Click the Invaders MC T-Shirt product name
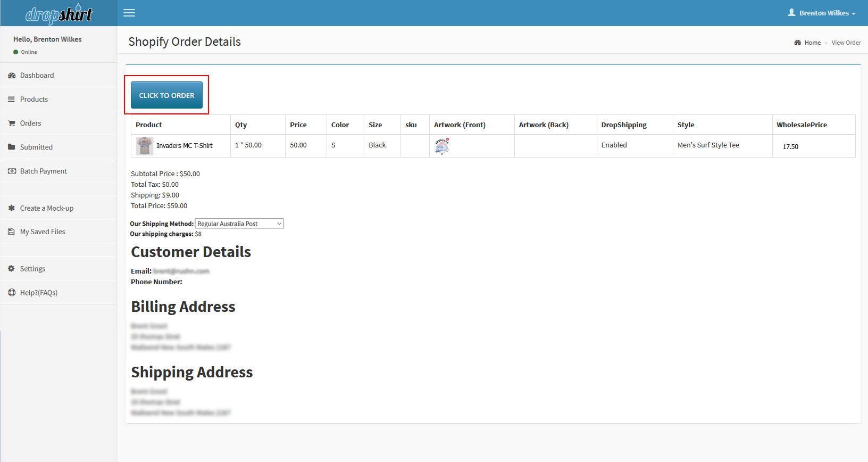 (x=185, y=146)
